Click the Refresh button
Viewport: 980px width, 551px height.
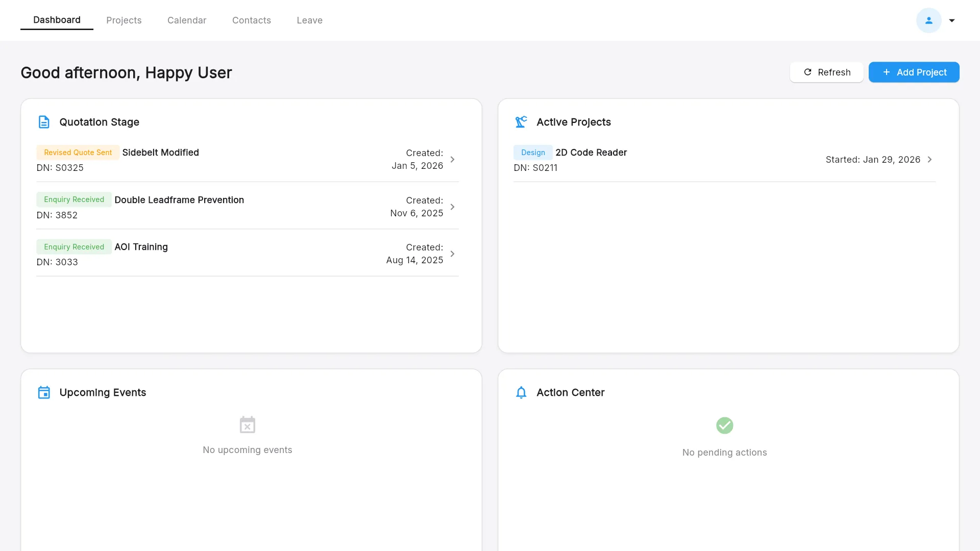827,72
